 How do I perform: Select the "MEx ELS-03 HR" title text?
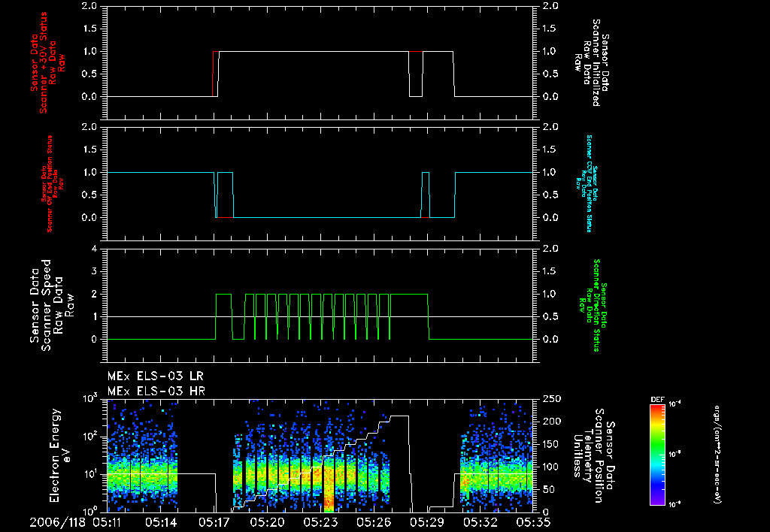156,391
